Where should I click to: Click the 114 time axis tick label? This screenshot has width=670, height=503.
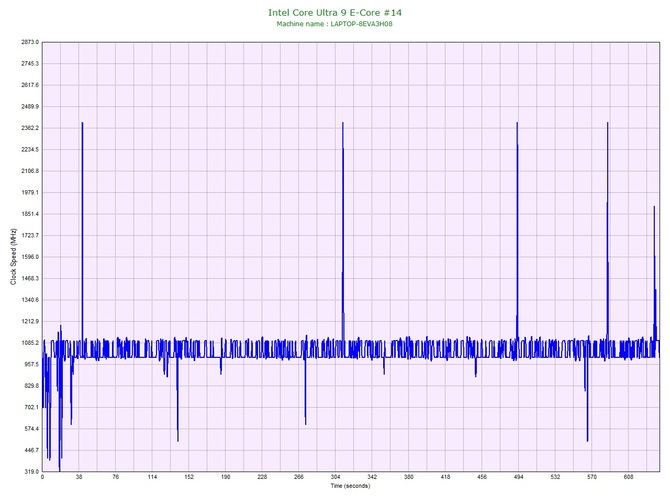153,477
